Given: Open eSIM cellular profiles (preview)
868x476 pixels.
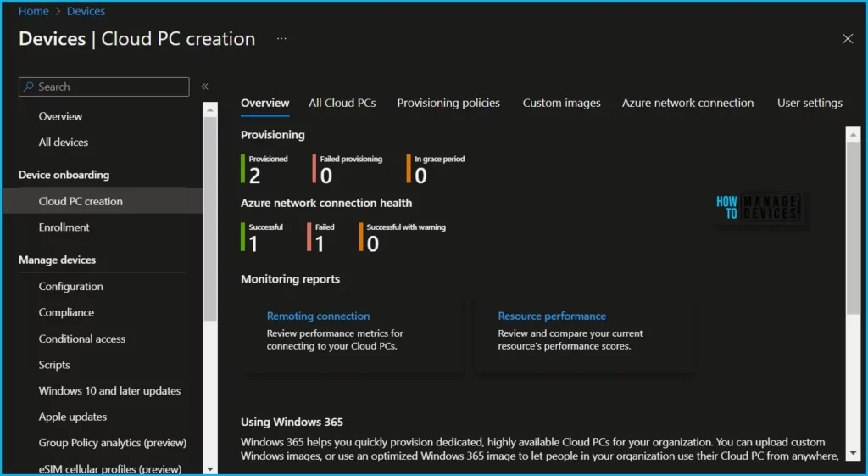Looking at the screenshot, I should pyautogui.click(x=110, y=469).
